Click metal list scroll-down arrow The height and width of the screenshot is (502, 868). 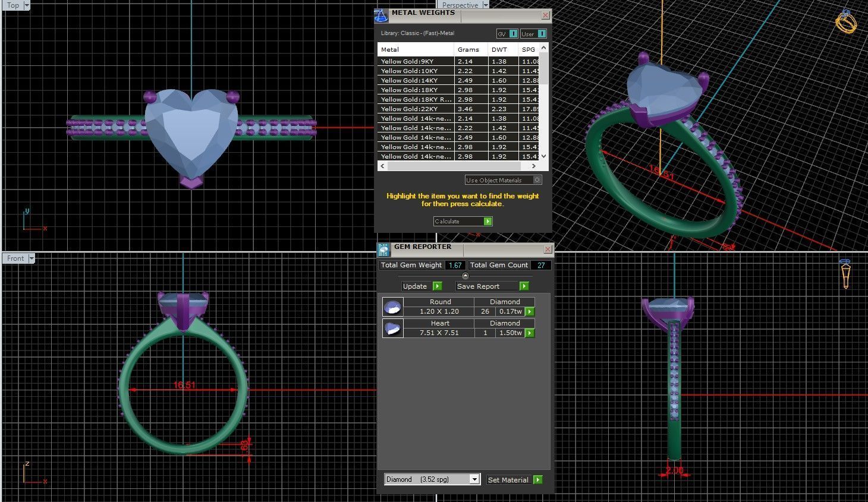tap(543, 157)
